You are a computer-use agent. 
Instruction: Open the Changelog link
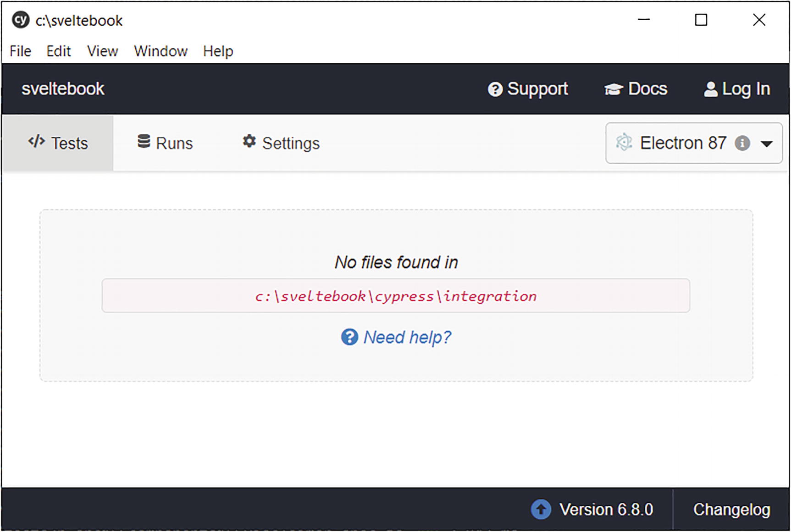coord(731,510)
